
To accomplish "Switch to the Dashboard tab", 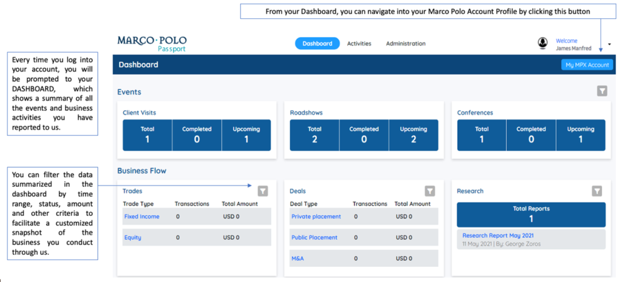I will click(317, 43).
